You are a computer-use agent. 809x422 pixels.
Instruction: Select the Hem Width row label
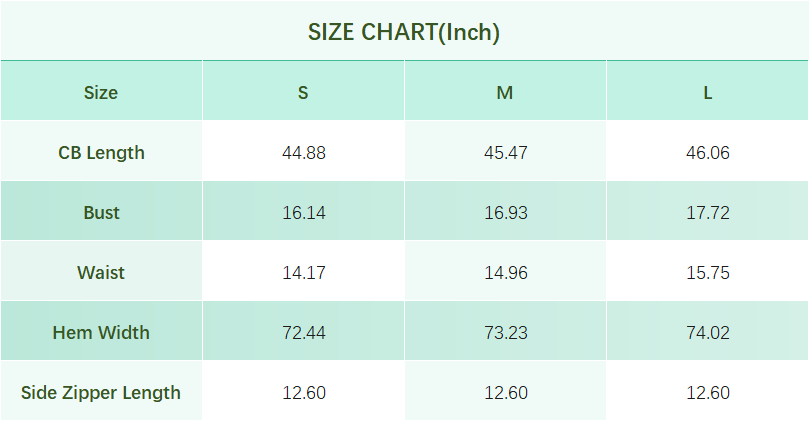[x=101, y=332]
